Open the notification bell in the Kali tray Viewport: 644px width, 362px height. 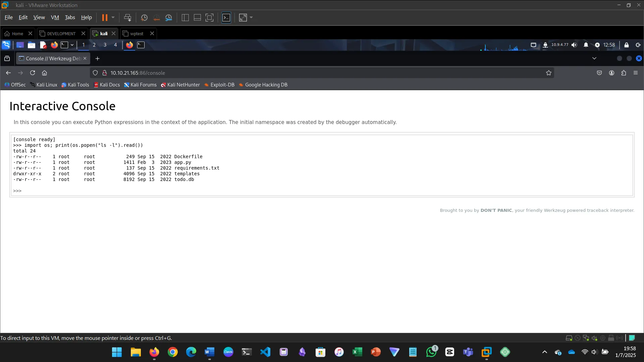tap(586, 45)
